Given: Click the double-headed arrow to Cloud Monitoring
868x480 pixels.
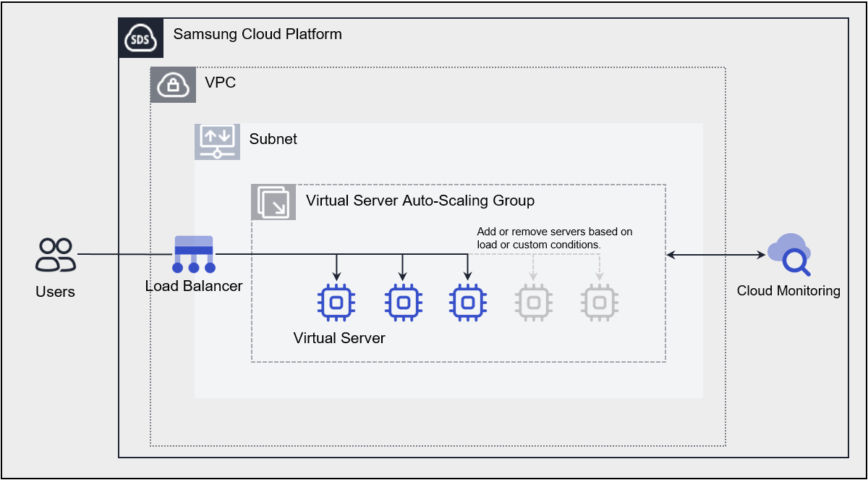Looking at the screenshot, I should [716, 255].
